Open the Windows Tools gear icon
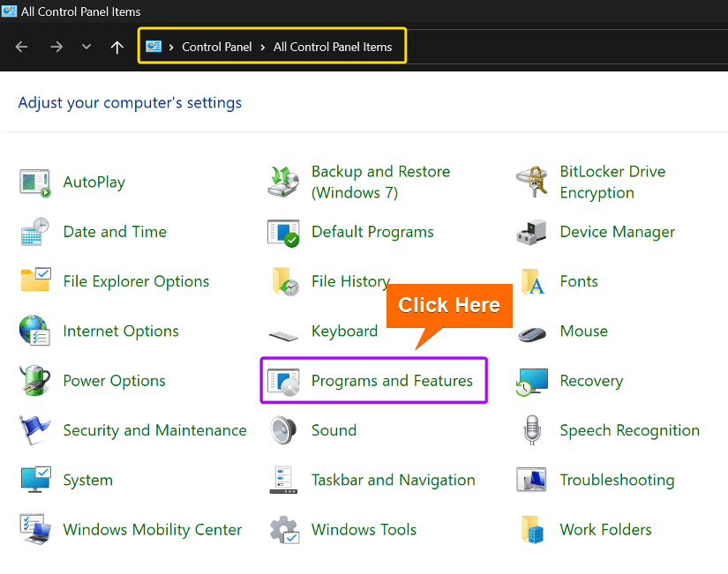The height and width of the screenshot is (574, 728). coord(285,529)
